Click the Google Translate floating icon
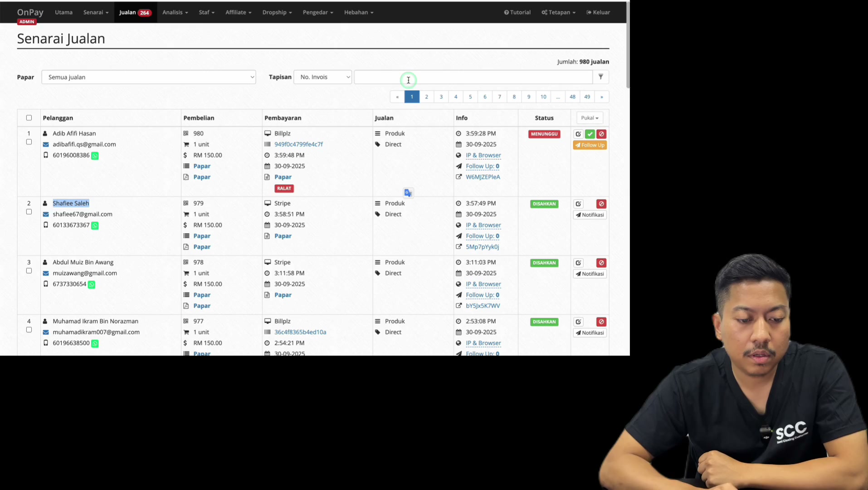 [408, 193]
